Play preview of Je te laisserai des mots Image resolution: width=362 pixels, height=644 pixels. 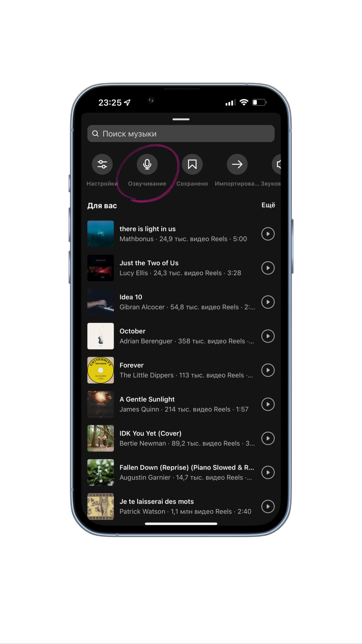pos(268,507)
